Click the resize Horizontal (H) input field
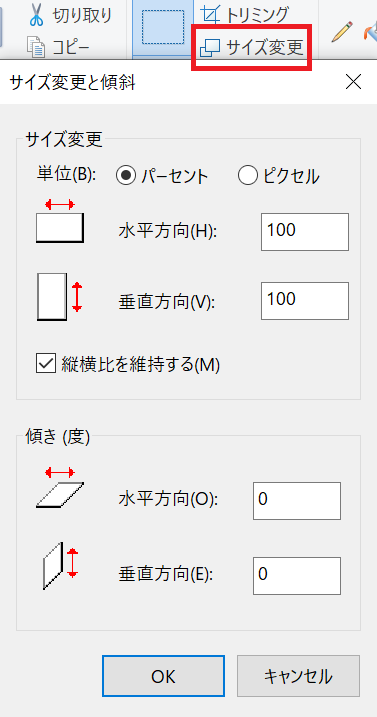This screenshot has width=377, height=717. click(305, 232)
